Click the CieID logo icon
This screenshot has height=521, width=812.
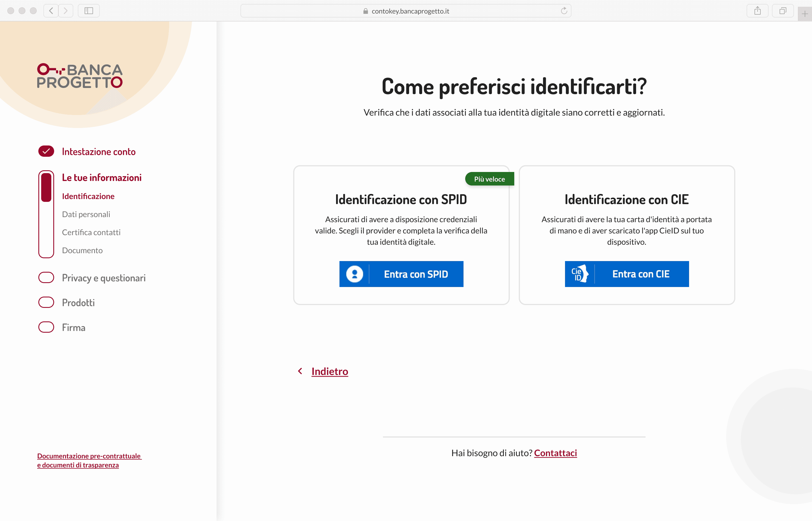[x=580, y=274]
